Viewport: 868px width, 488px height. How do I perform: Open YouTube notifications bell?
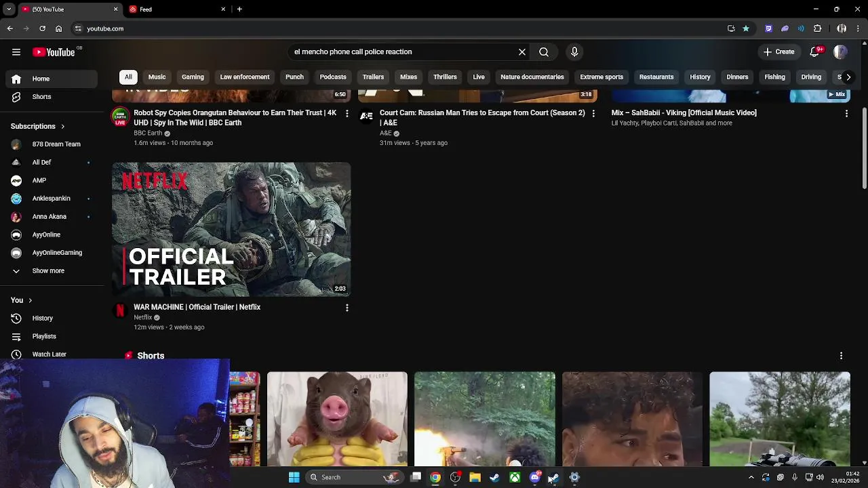pos(815,52)
